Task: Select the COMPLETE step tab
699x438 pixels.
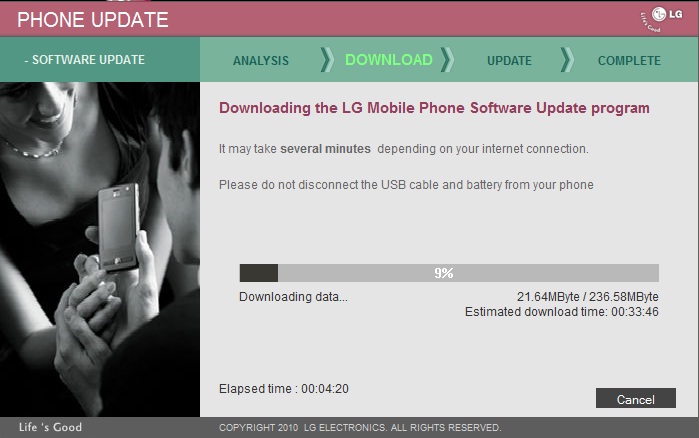Action: (629, 60)
